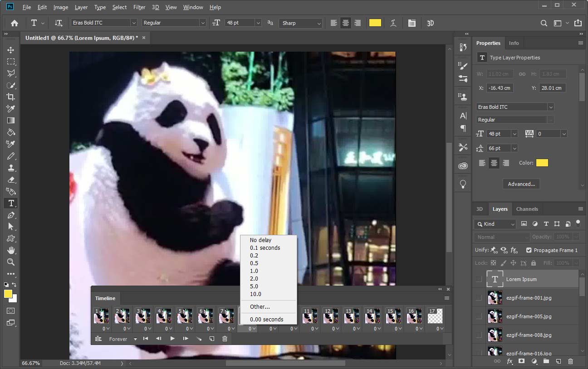Toggle the Propagate Frame 1 checkbox

(529, 250)
